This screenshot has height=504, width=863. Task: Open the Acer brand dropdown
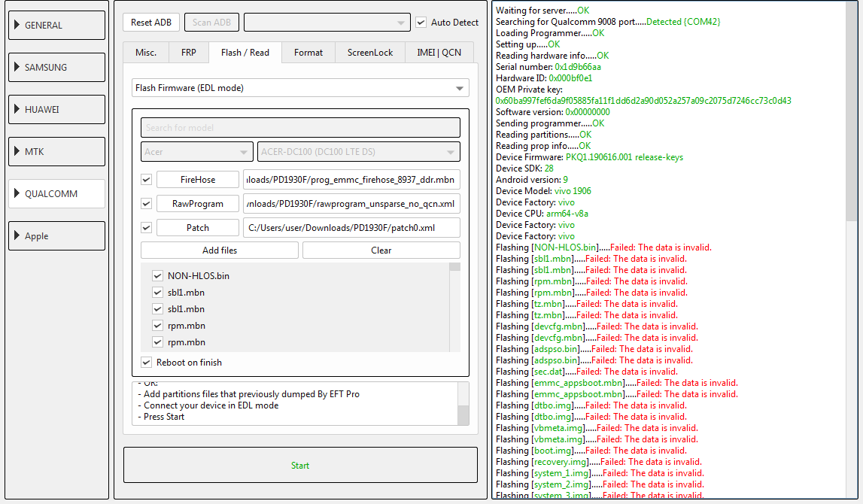coord(197,152)
